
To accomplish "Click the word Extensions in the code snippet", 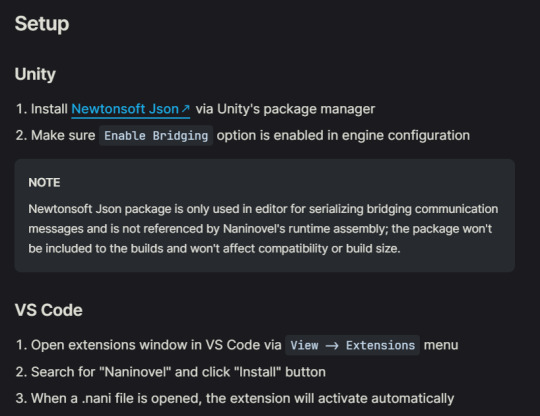I will (x=380, y=345).
